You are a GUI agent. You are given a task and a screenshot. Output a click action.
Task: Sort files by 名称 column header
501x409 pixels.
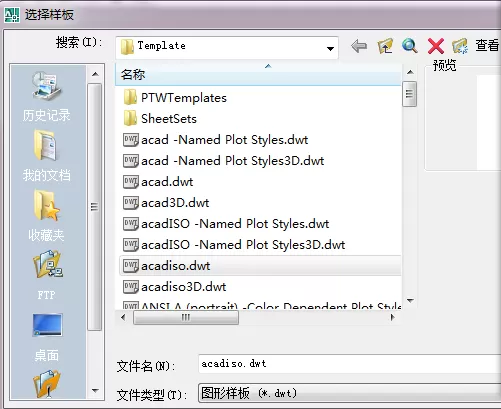pos(258,74)
